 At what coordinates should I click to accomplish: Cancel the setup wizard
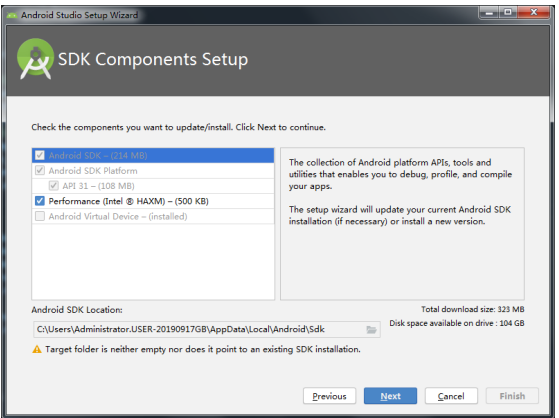tap(451, 396)
